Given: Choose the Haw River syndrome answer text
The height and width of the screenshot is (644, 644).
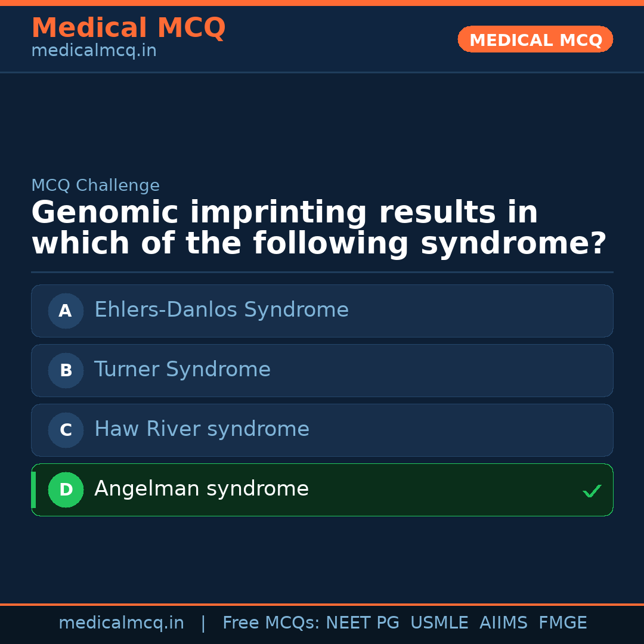Looking at the screenshot, I should (x=202, y=429).
